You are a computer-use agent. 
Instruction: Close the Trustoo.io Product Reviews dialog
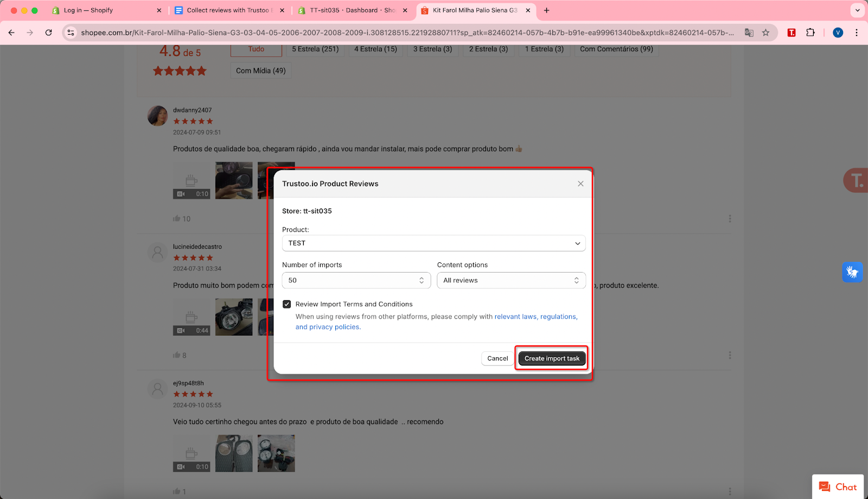[x=580, y=184]
